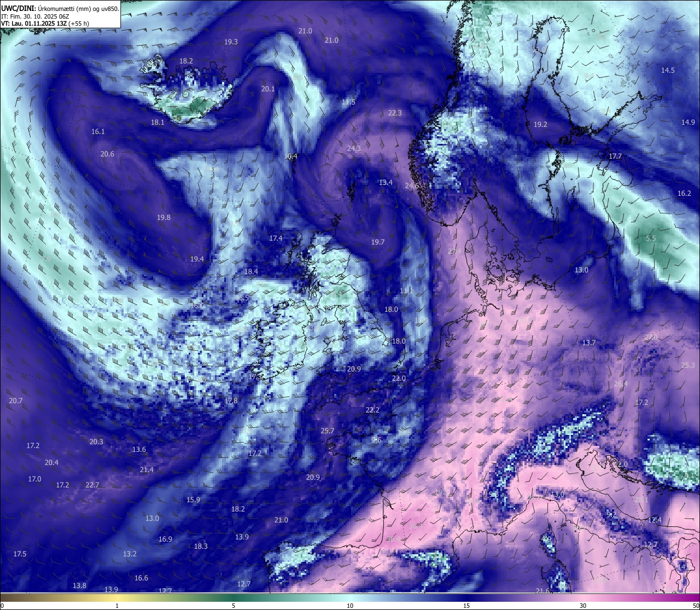Click the 21.4 value on the map

(x=147, y=470)
